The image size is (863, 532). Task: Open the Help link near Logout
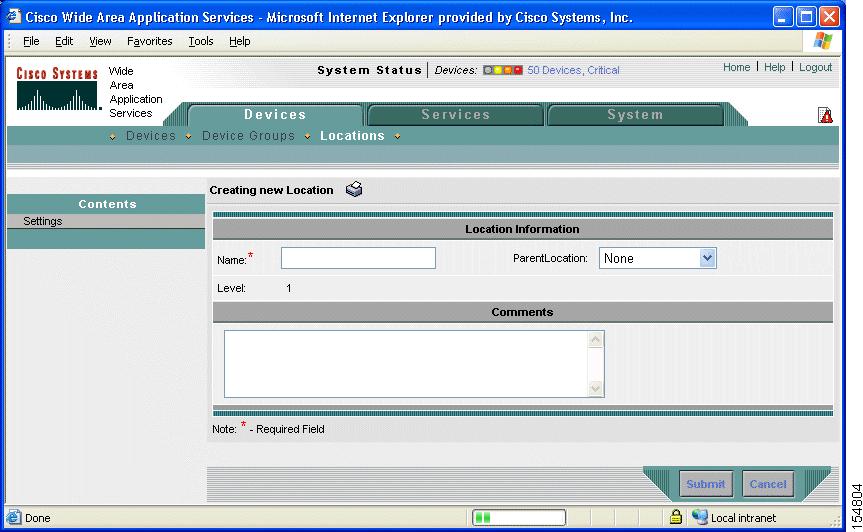[x=774, y=67]
